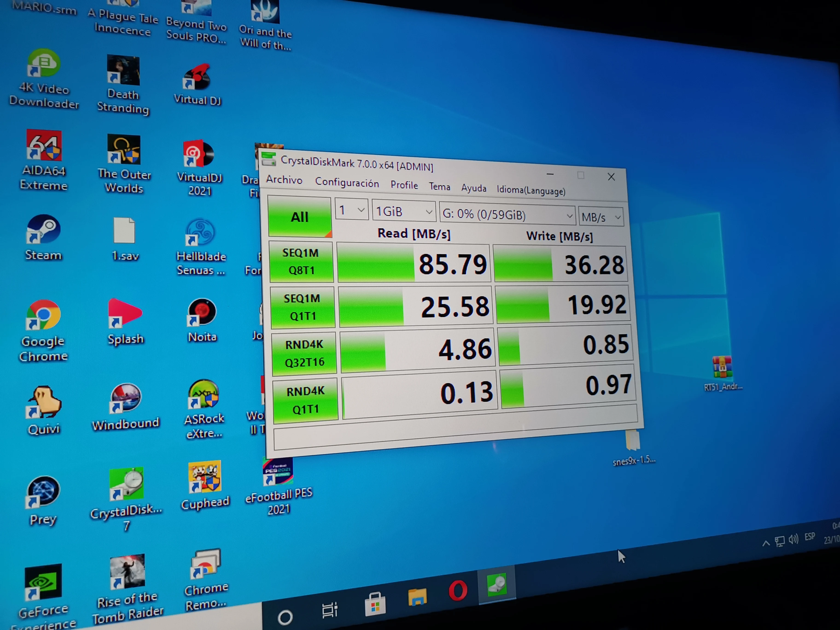The height and width of the screenshot is (630, 840).
Task: Open the 1GiB test size dropdown
Action: click(404, 212)
